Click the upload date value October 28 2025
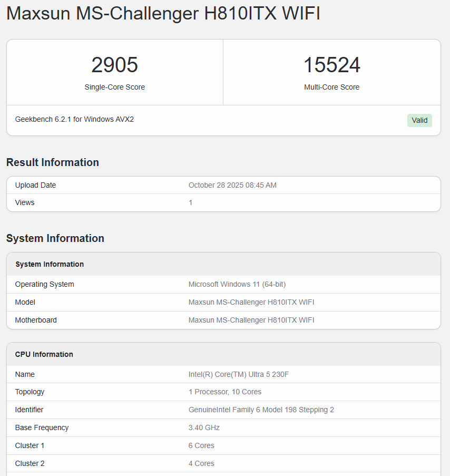The image size is (450, 476). coord(232,185)
